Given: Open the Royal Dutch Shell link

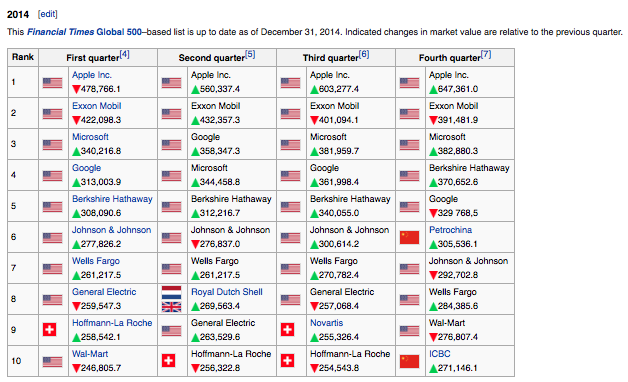Looking at the screenshot, I should tap(227, 292).
